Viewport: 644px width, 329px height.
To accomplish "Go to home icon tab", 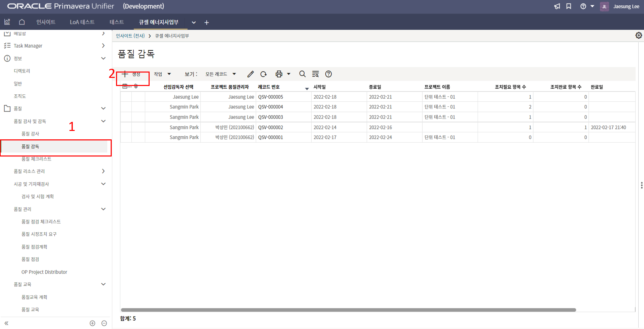I will 22,22.
